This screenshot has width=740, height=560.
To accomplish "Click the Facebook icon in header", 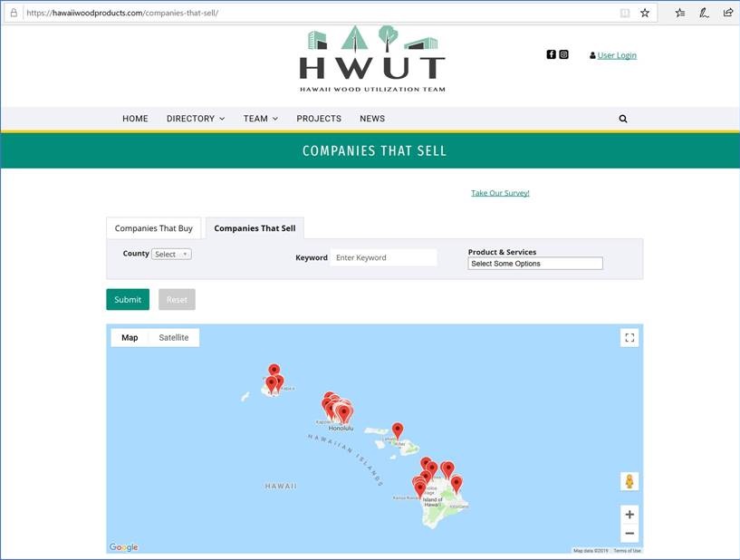I will [551, 54].
